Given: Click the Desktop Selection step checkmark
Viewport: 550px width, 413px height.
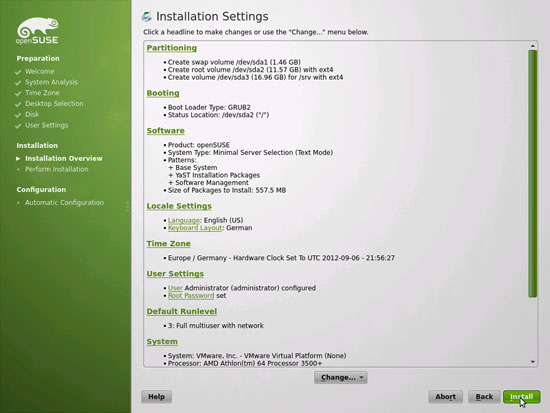Looking at the screenshot, I should pos(18,105).
